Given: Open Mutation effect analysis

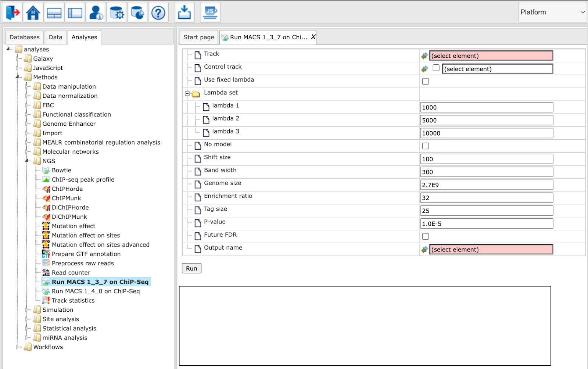Looking at the screenshot, I should (73, 226).
